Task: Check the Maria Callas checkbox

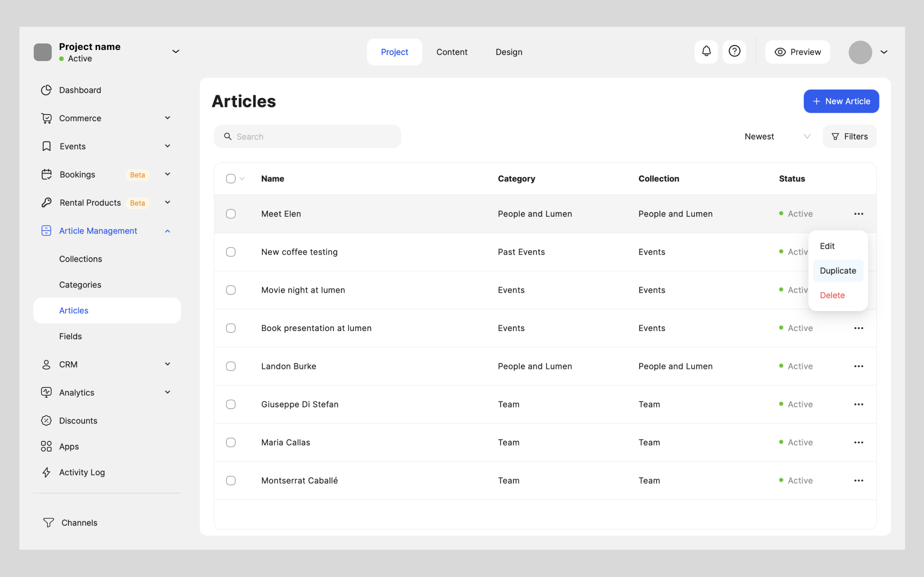Action: (231, 442)
